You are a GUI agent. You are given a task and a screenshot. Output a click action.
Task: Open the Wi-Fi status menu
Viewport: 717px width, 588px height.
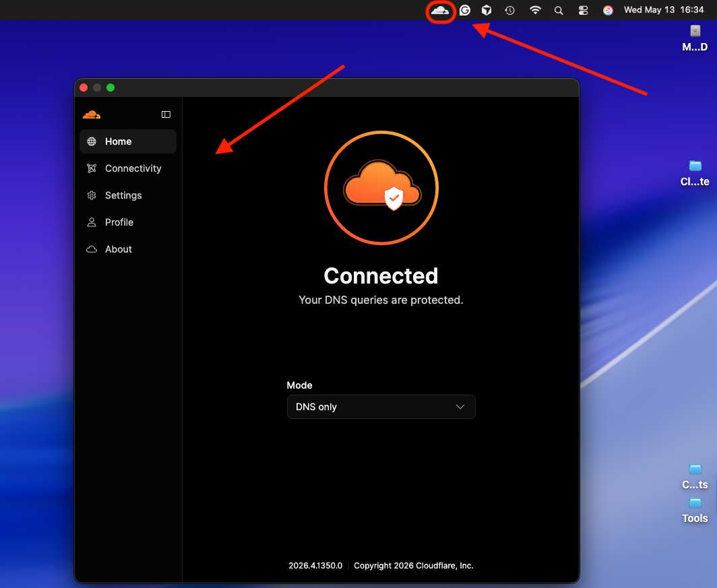[x=535, y=10]
